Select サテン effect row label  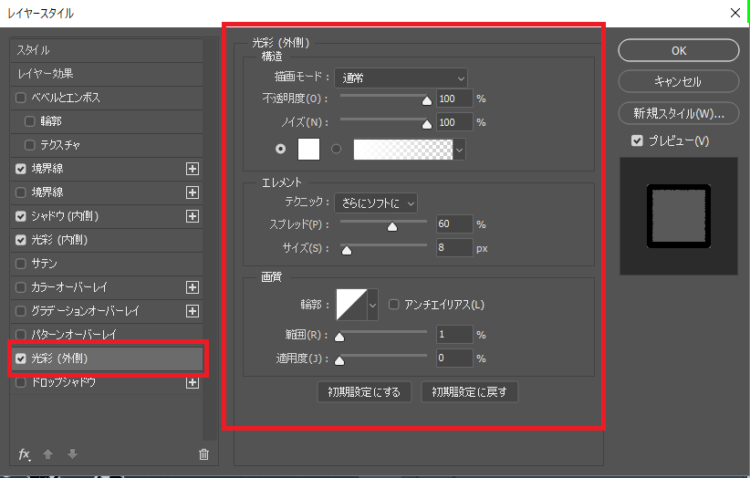44,264
